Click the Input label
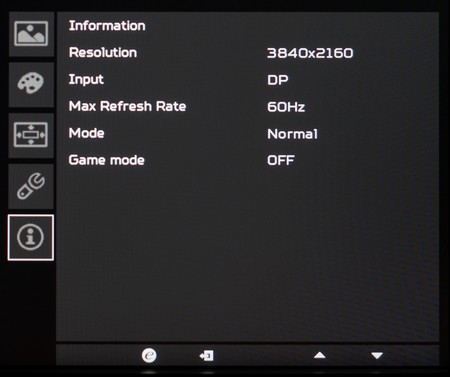The width and height of the screenshot is (450, 377). 86,80
